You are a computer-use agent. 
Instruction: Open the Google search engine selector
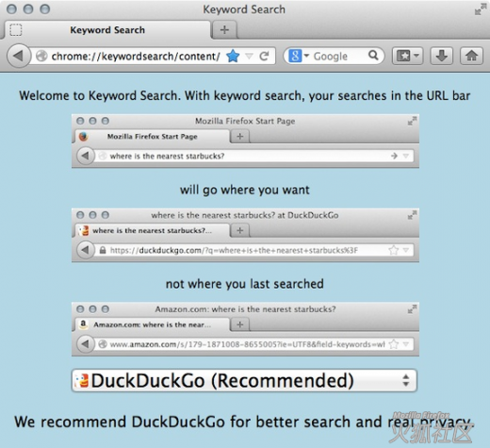(299, 56)
